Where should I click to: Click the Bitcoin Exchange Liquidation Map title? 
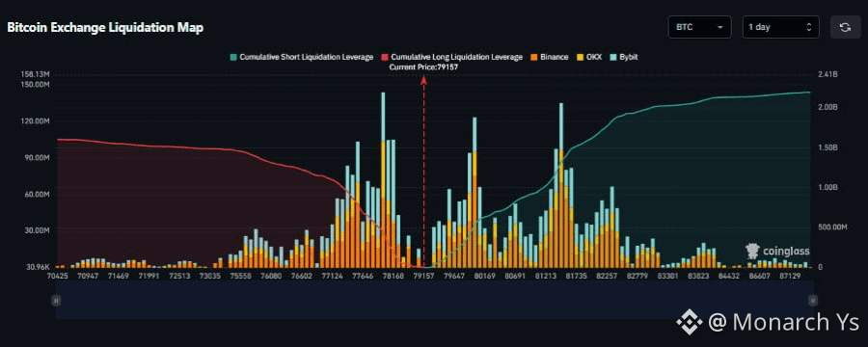[105, 28]
